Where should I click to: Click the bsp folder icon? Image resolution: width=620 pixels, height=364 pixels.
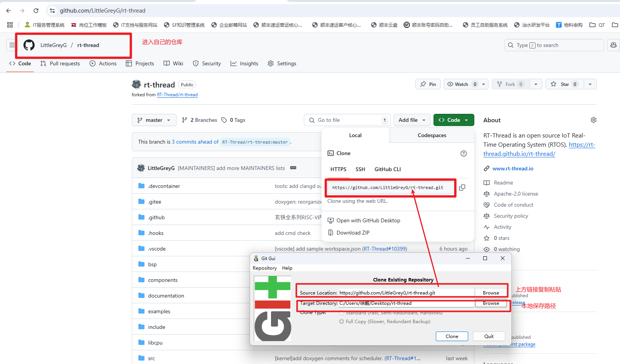(141, 264)
